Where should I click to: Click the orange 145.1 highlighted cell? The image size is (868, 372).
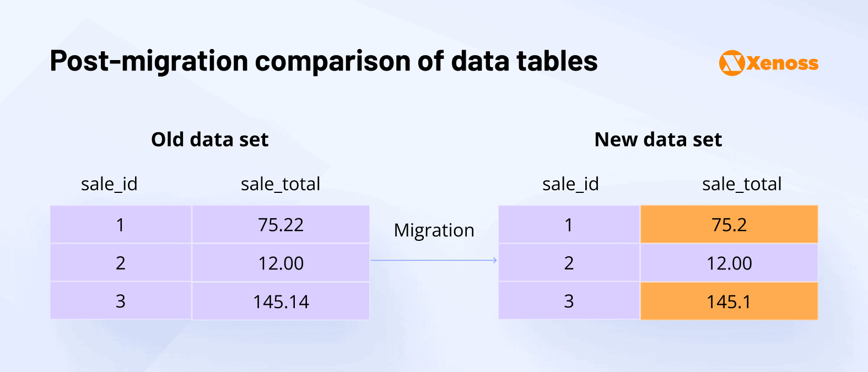[x=729, y=301]
